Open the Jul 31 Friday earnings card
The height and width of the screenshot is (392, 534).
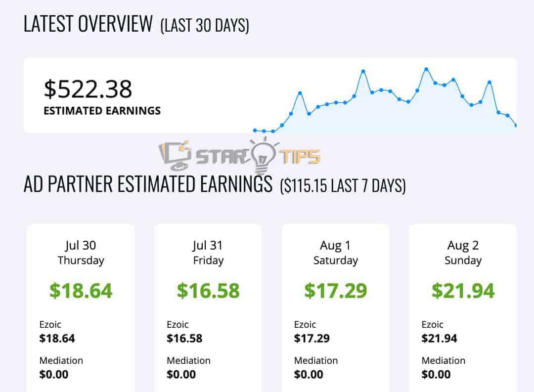pyautogui.click(x=208, y=308)
